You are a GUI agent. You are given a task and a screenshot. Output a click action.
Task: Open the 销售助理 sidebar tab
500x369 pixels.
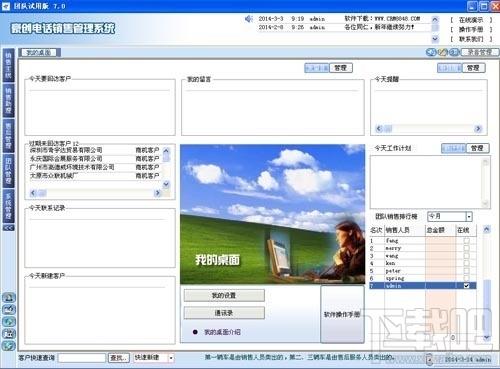tap(8, 100)
